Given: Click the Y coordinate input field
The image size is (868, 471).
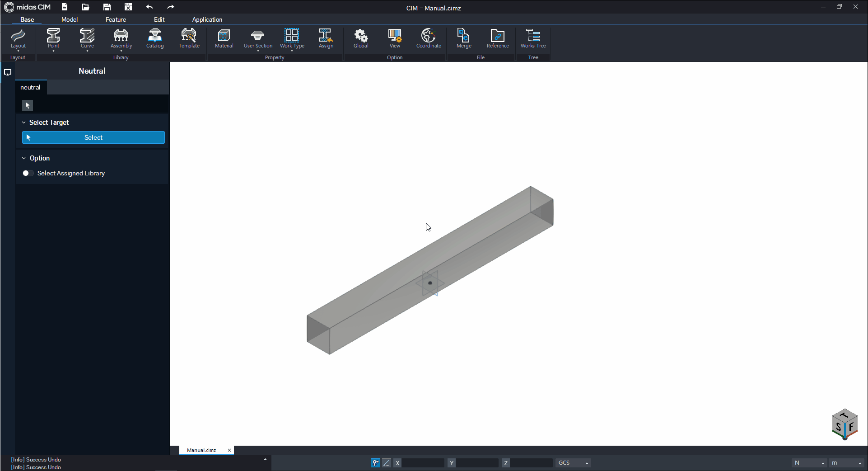Looking at the screenshot, I should [x=477, y=463].
